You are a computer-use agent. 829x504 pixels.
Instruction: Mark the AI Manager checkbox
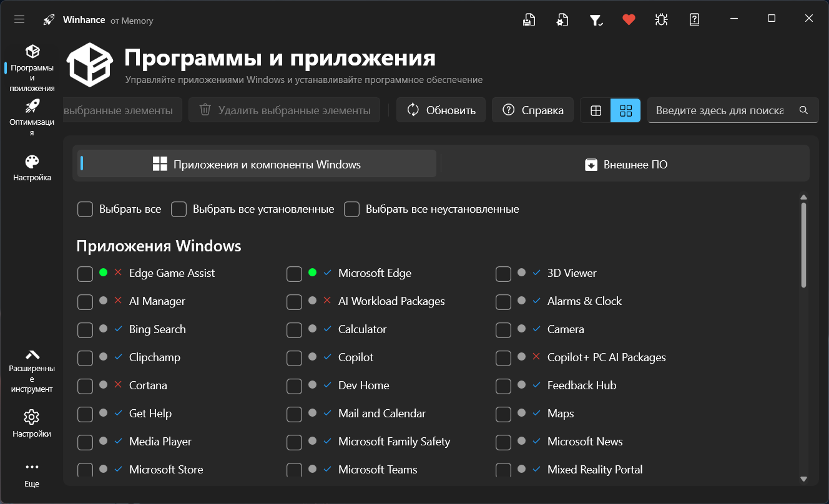point(86,302)
